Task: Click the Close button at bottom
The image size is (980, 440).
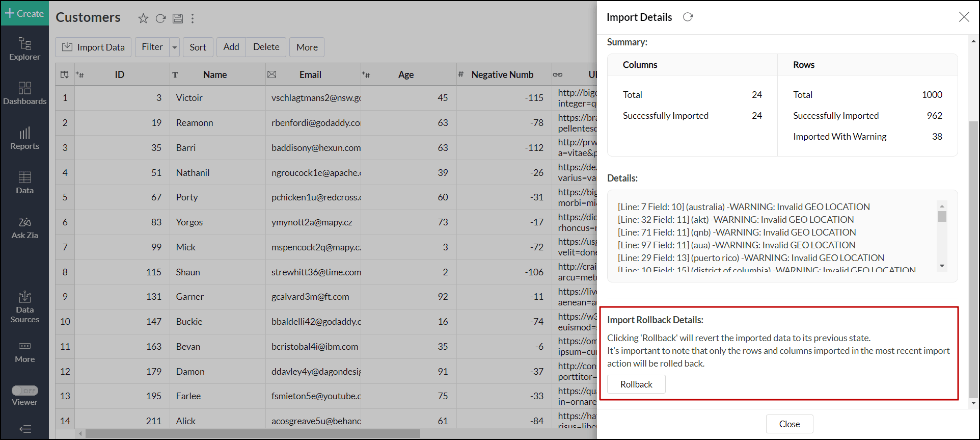Action: pos(789,424)
